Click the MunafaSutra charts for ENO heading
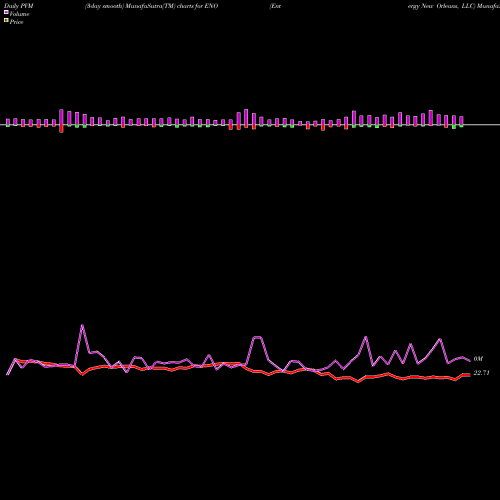This screenshot has height=500, width=500. point(151,6)
